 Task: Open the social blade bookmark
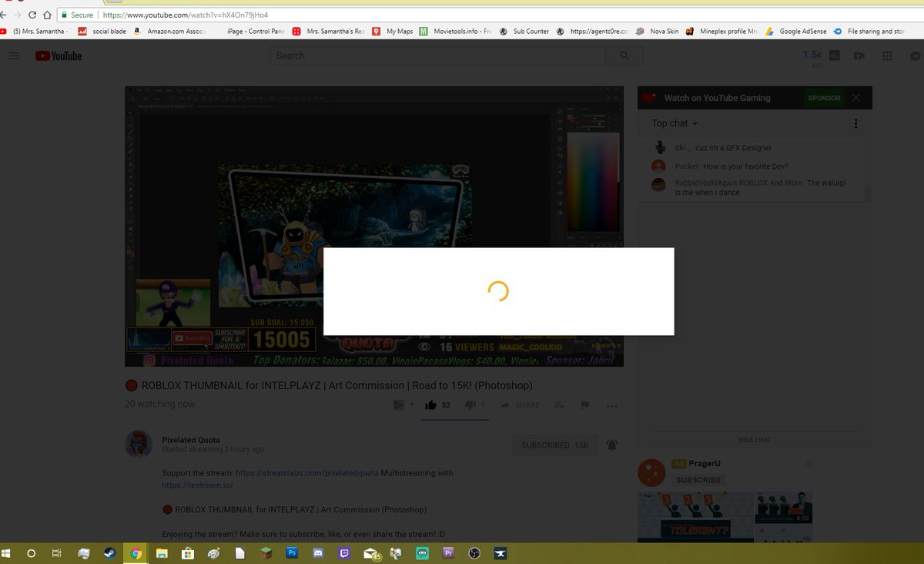[x=103, y=32]
